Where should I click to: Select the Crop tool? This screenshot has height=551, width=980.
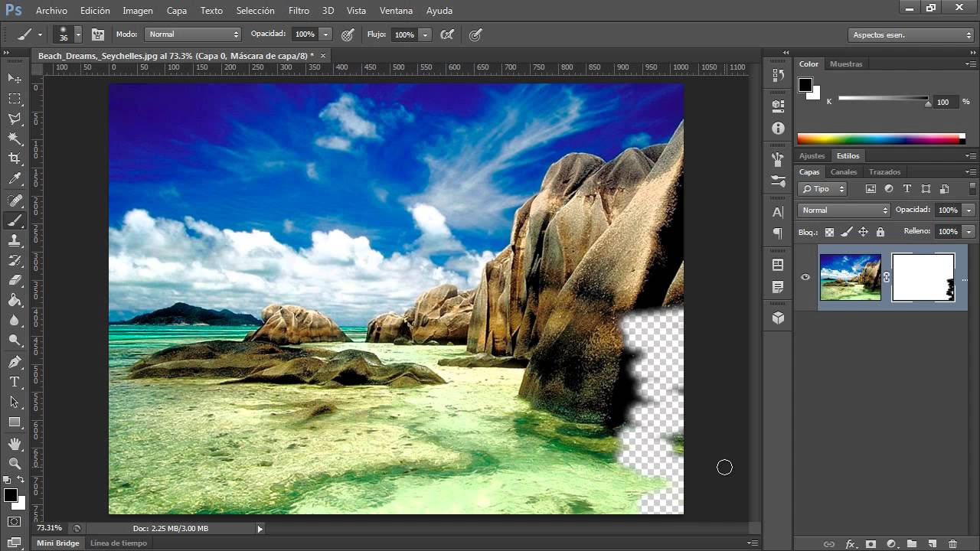click(x=15, y=158)
